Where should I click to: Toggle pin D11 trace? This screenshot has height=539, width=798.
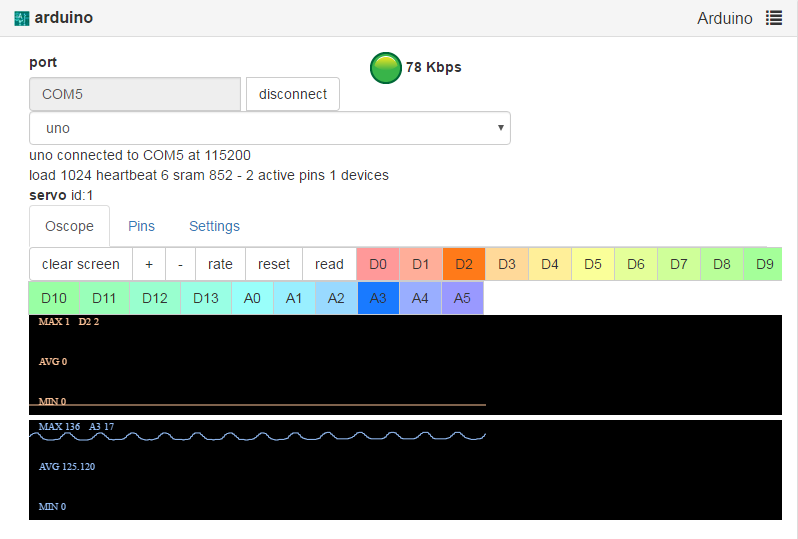(x=104, y=298)
